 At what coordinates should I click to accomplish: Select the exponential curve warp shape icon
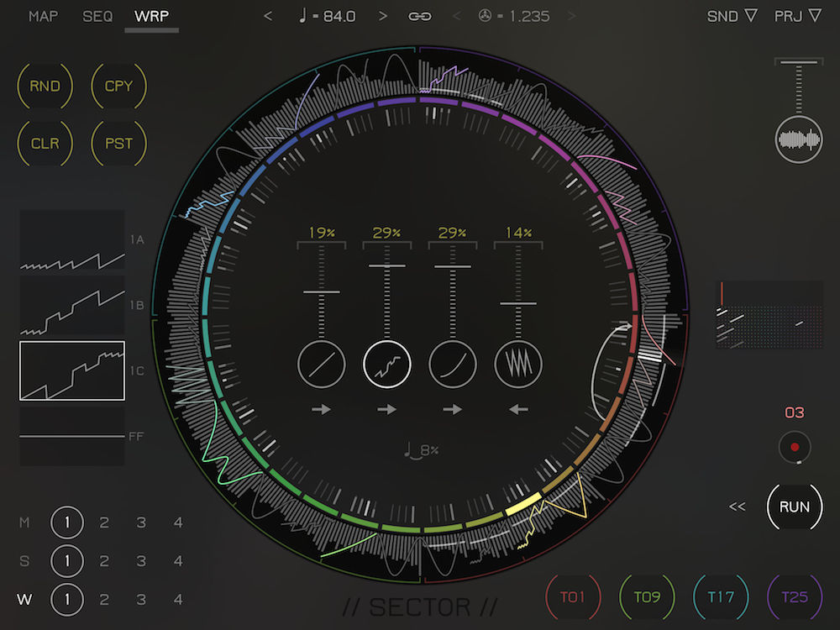pyautogui.click(x=453, y=365)
